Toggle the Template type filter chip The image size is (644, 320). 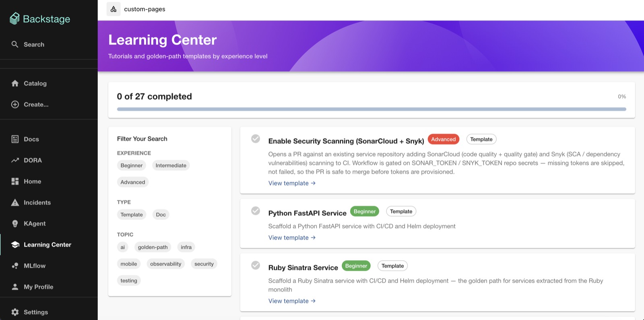tap(132, 215)
